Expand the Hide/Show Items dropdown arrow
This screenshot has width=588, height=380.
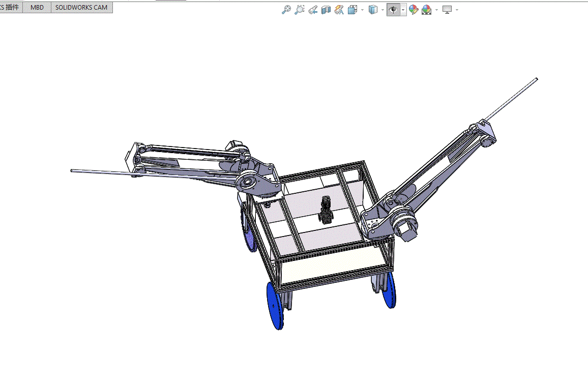click(x=403, y=10)
